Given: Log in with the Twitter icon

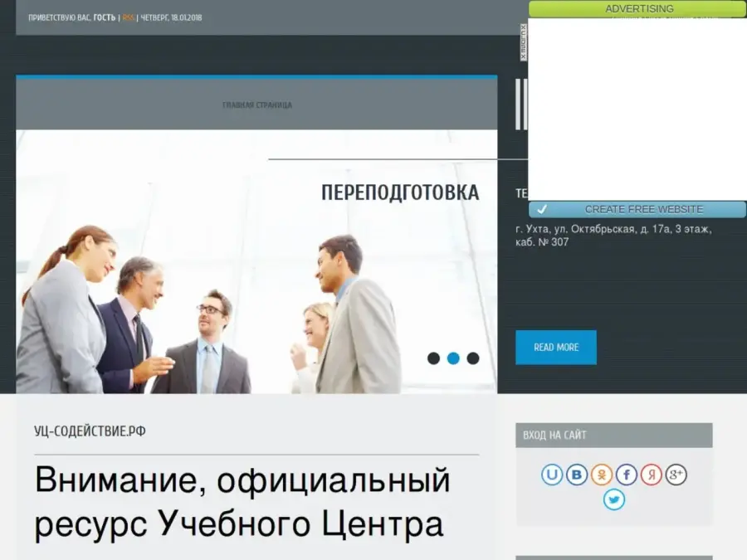Looking at the screenshot, I should 614,499.
